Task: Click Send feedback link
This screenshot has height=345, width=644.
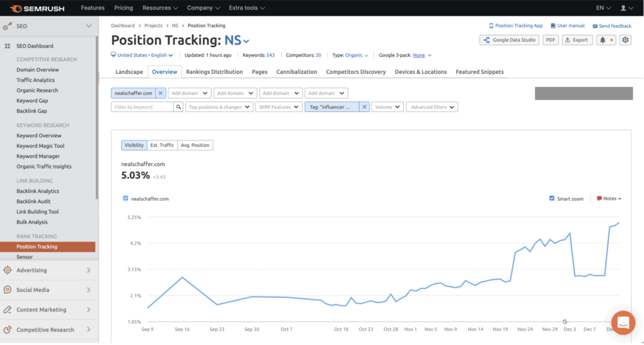Action: [612, 26]
